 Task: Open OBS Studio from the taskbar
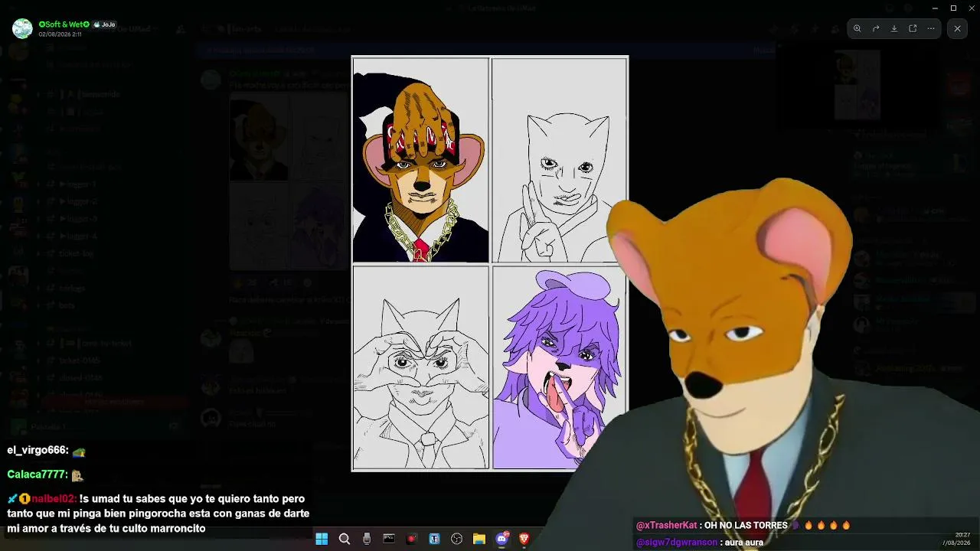pyautogui.click(x=457, y=539)
